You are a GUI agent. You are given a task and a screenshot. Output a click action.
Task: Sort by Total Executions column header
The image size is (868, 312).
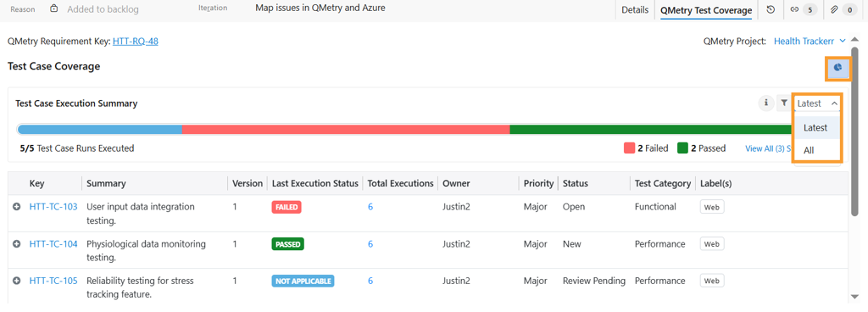pyautogui.click(x=401, y=183)
